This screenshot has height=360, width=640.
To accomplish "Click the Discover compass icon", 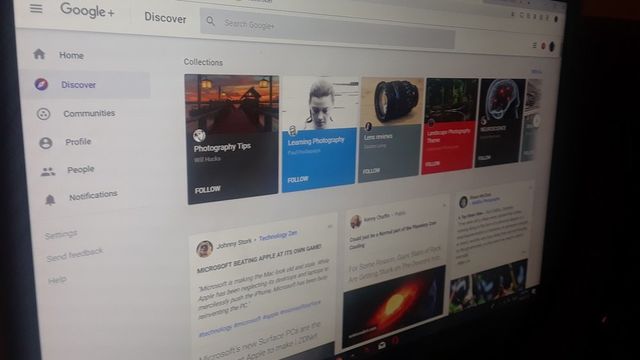I will (x=41, y=84).
